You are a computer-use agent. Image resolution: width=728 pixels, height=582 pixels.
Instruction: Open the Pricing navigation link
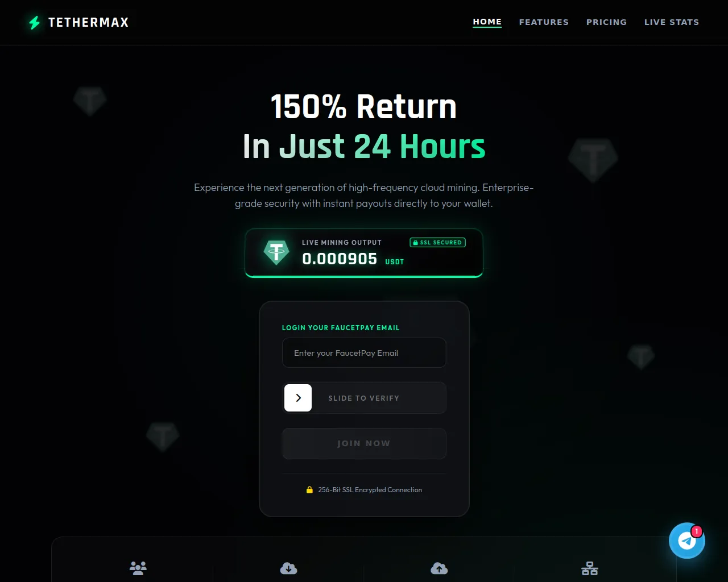click(606, 22)
